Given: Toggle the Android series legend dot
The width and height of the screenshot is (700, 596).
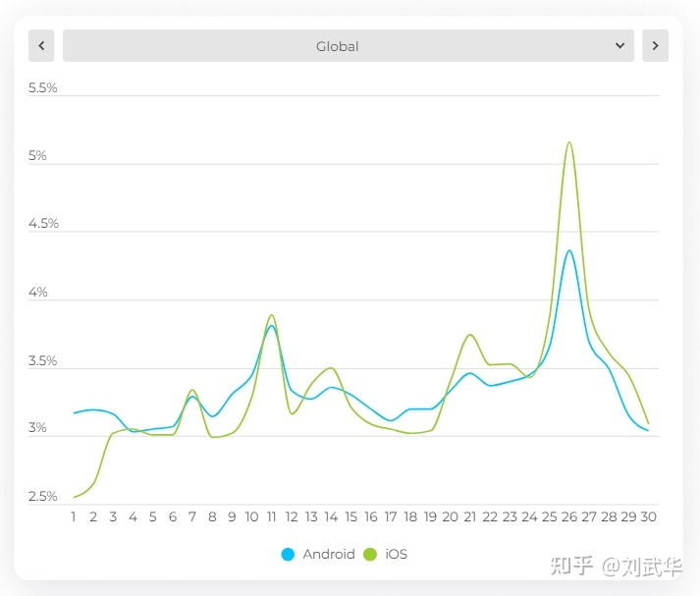Looking at the screenshot, I should [288, 554].
